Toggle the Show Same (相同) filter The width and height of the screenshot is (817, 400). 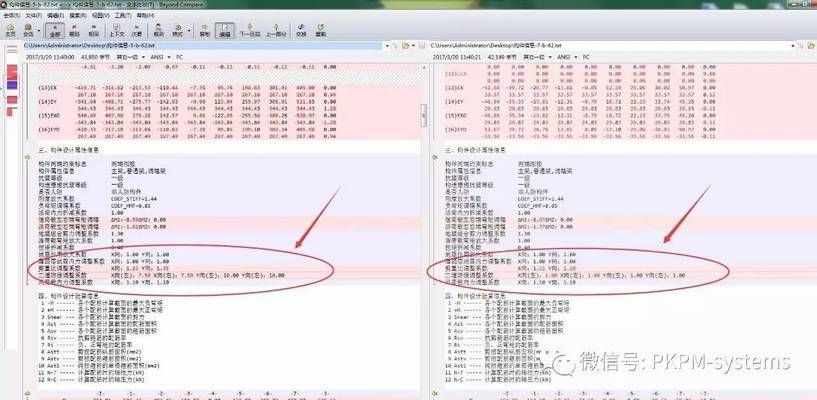coord(94,30)
